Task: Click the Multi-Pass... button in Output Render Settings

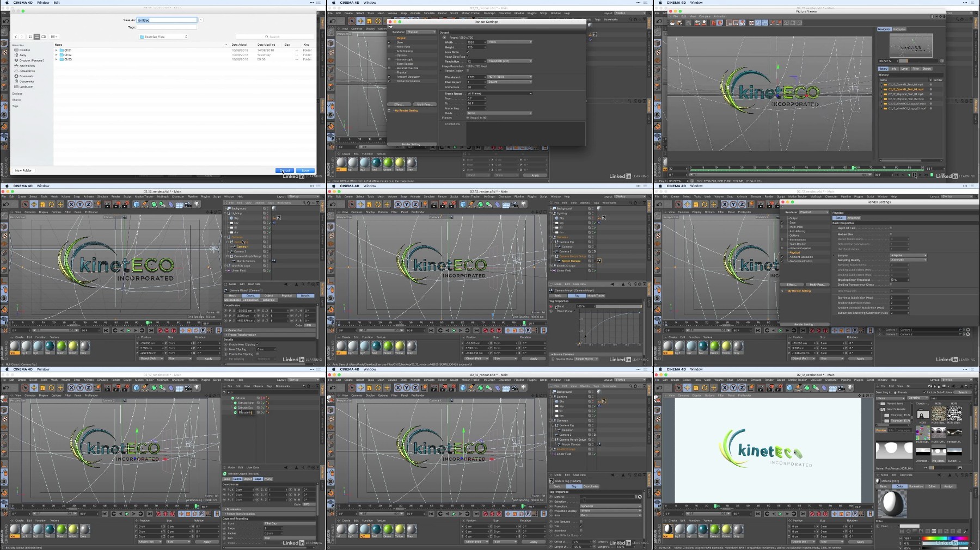Action: click(x=424, y=104)
